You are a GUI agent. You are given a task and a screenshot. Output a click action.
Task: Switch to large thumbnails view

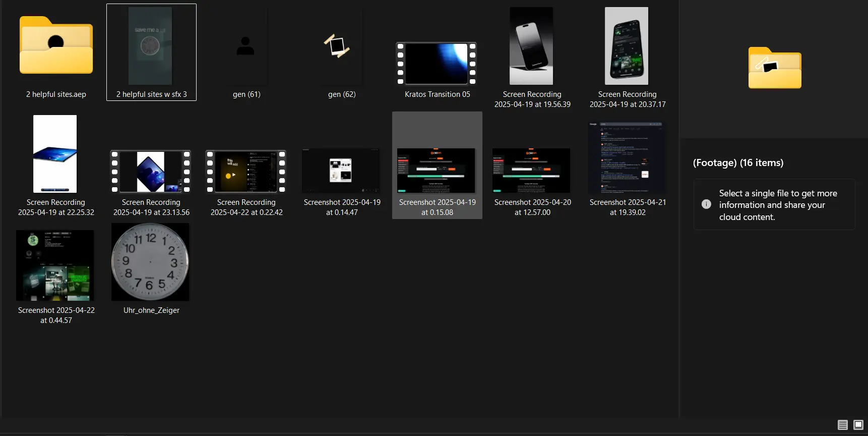[858, 425]
